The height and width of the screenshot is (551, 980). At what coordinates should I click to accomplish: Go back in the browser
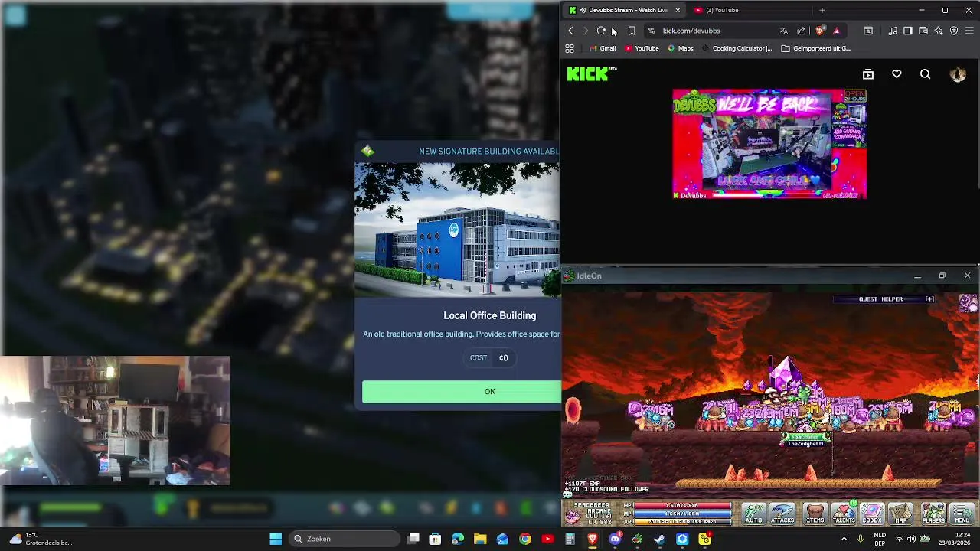(x=570, y=31)
